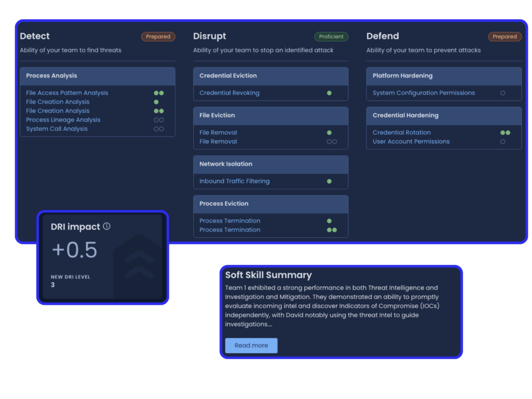Click the Prepared badge on Defend
This screenshot has width=532, height=399.
click(x=504, y=37)
